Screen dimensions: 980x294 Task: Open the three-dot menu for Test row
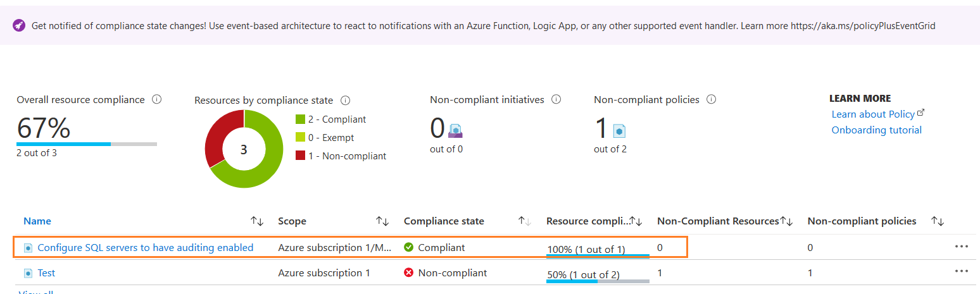(x=961, y=271)
